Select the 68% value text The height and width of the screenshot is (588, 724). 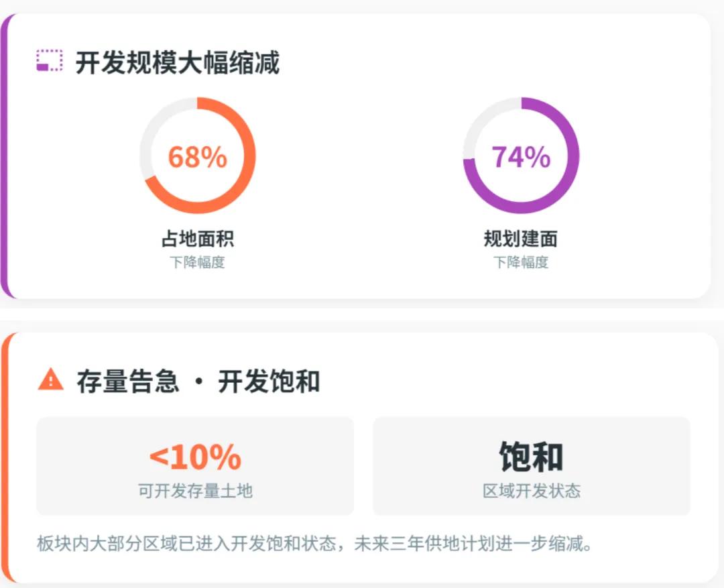198,157
